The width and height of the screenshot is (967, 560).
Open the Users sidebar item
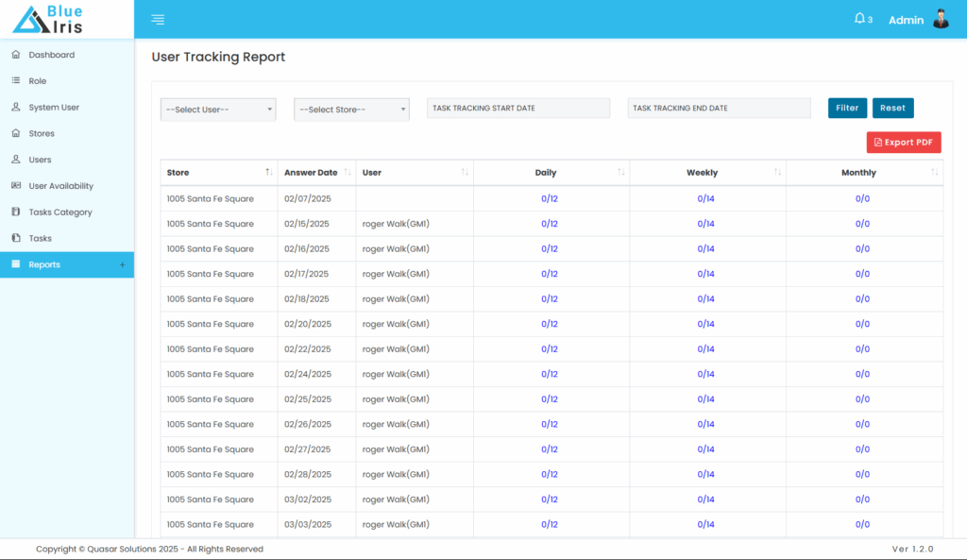40,160
